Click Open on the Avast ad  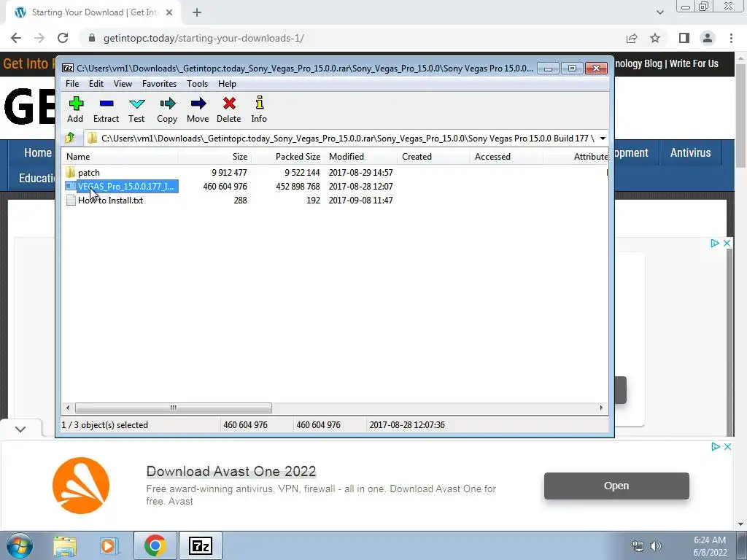pyautogui.click(x=616, y=486)
